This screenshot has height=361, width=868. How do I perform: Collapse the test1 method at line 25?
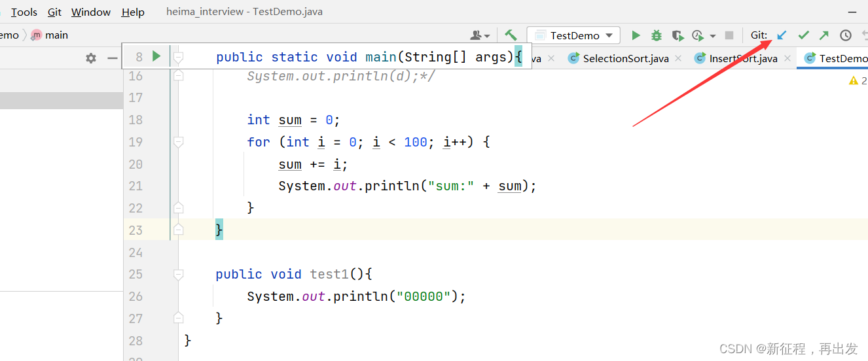coord(179,275)
